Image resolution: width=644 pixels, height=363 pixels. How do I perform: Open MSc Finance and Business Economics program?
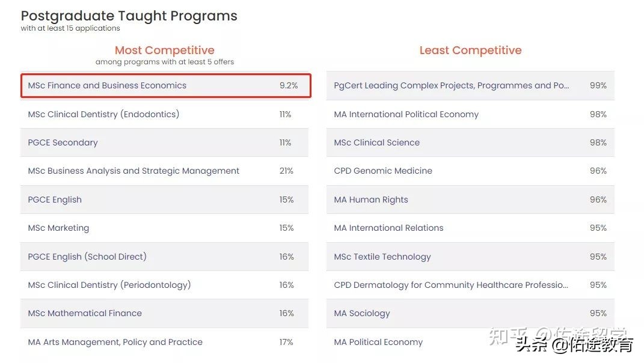[107, 85]
